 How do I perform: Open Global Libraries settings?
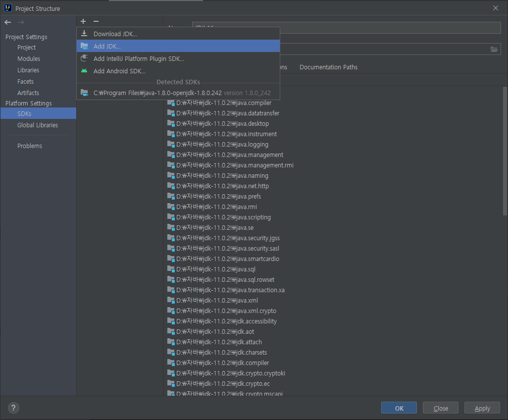[x=38, y=125]
